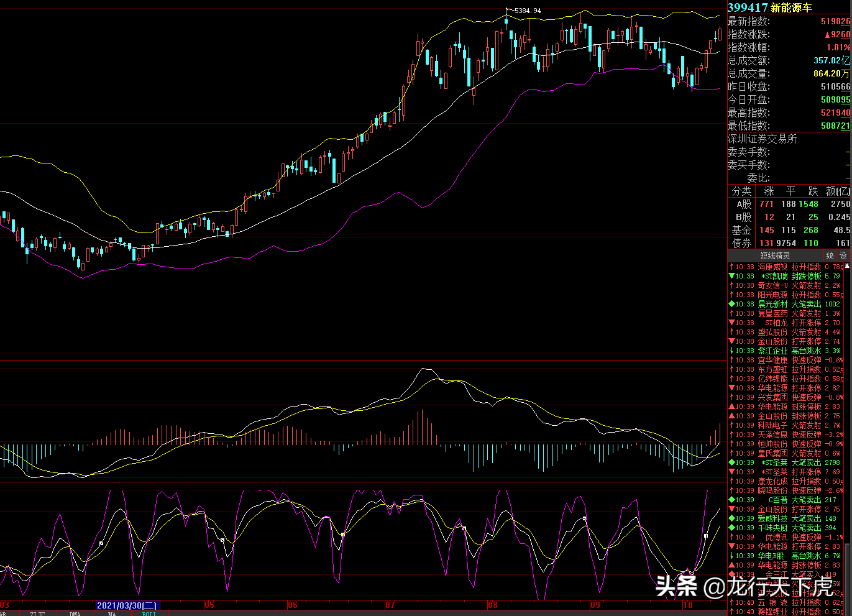Open the 盛弘股份 火箭发射 alert row
The image size is (852, 616).
point(786,332)
